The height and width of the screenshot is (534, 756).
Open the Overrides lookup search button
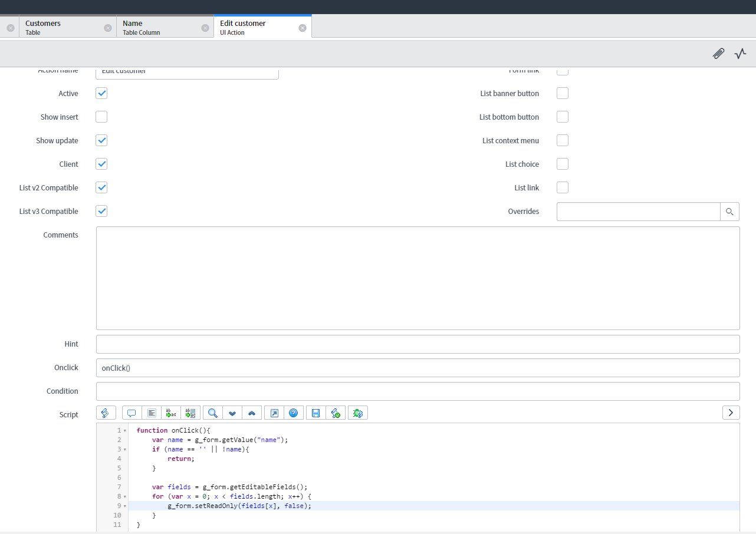(729, 212)
